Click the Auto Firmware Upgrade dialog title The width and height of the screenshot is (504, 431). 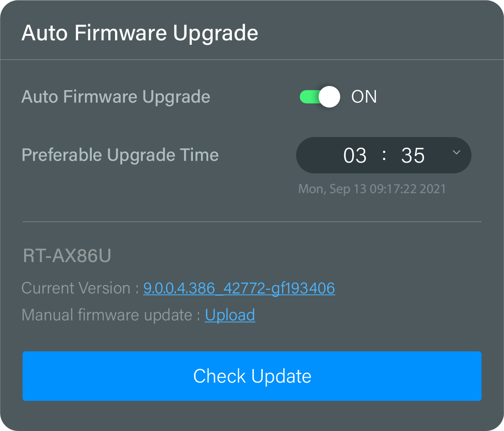coord(140,32)
